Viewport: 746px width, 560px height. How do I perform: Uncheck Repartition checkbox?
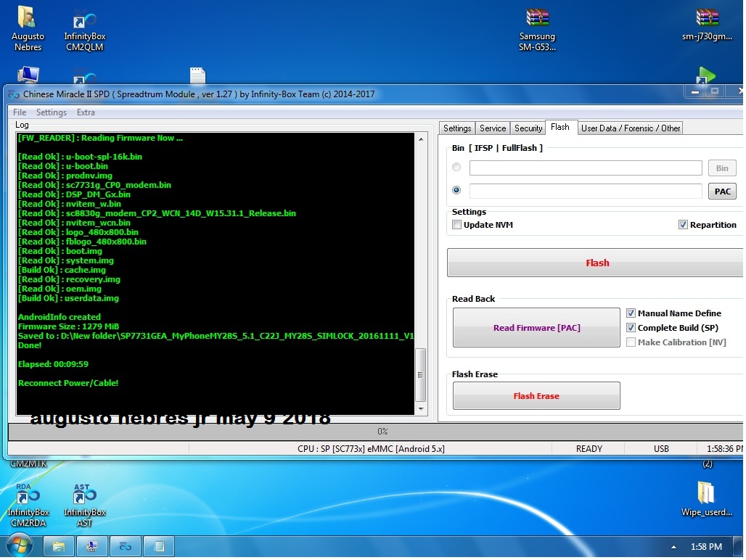(x=683, y=224)
